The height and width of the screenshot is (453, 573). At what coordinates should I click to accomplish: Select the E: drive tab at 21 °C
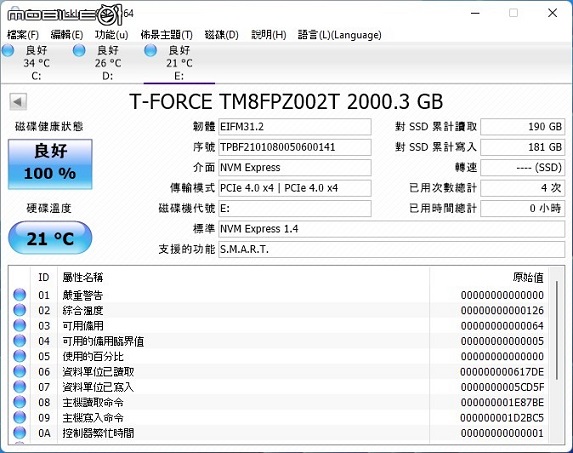(179, 63)
